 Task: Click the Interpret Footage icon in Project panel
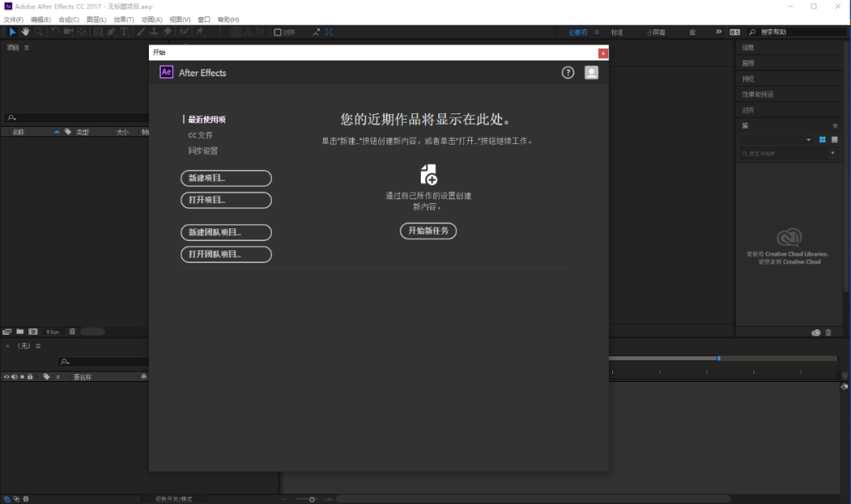pos(7,332)
